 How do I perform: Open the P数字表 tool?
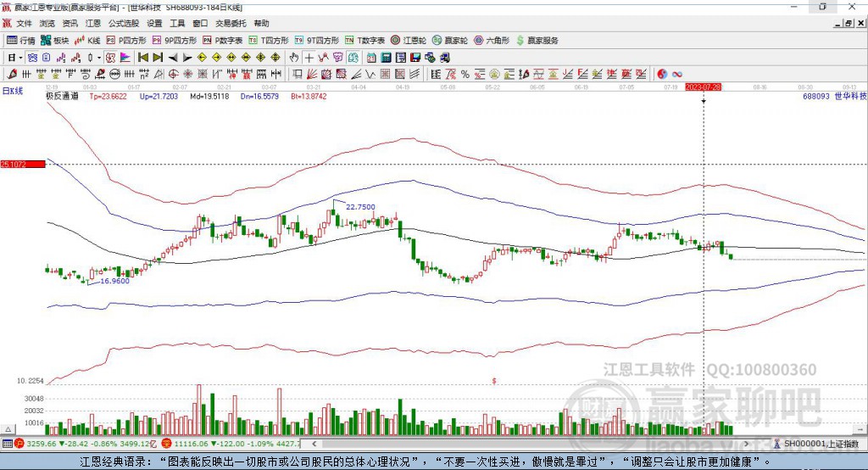click(x=223, y=41)
